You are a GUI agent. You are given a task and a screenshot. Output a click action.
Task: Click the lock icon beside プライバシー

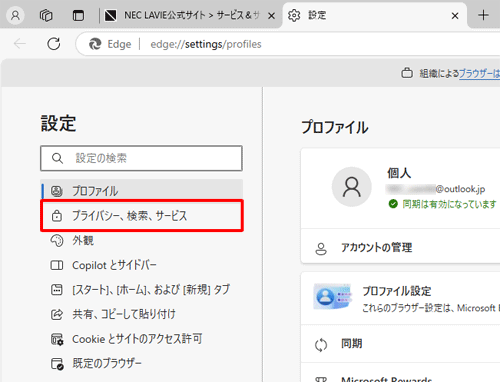click(57, 216)
